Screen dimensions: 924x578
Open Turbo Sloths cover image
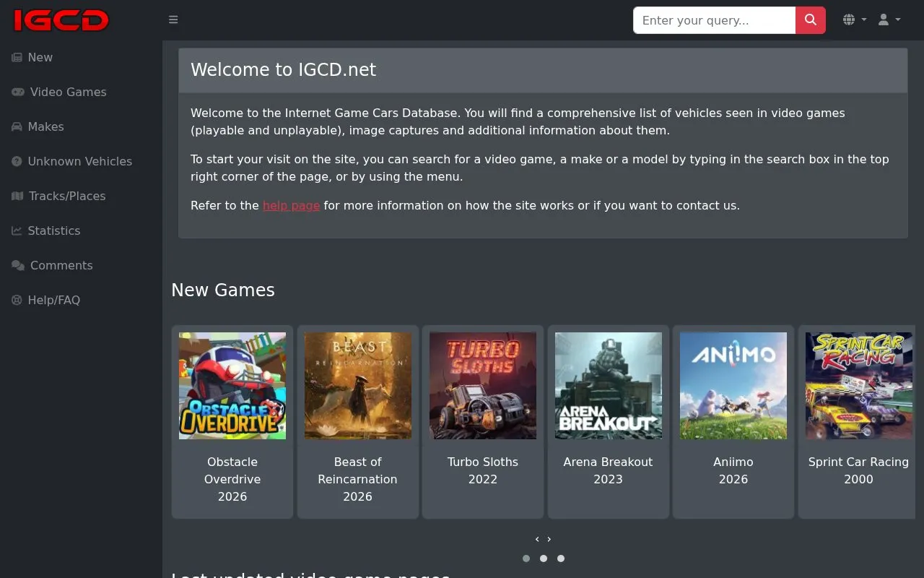click(x=483, y=386)
